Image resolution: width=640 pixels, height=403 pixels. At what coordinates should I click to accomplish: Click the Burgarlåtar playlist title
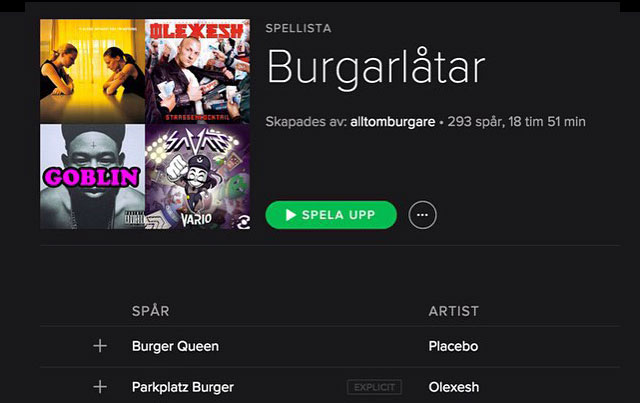pyautogui.click(x=376, y=68)
